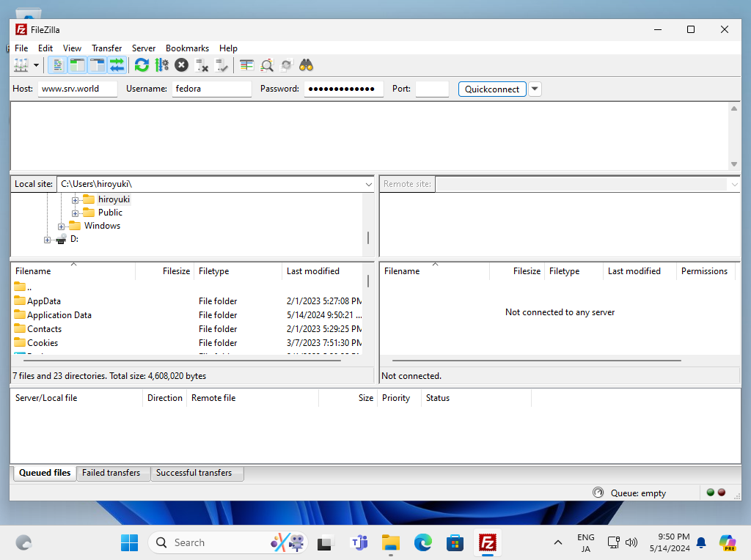Open the Transfer menu
This screenshot has width=751, height=560.
[x=107, y=48]
